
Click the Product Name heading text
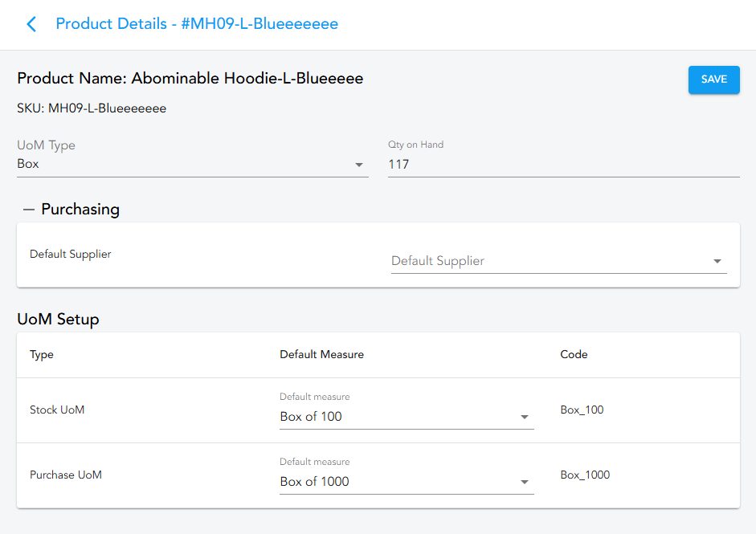point(190,79)
